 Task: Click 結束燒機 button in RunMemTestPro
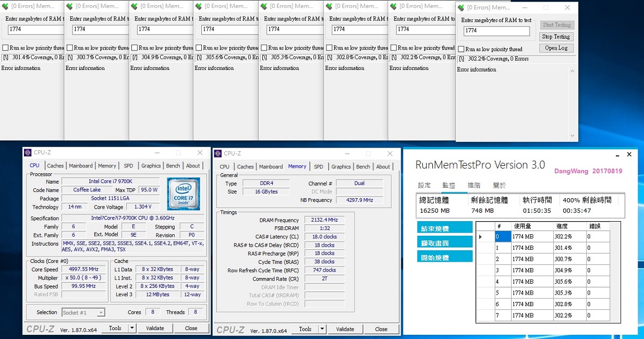pyautogui.click(x=445, y=228)
